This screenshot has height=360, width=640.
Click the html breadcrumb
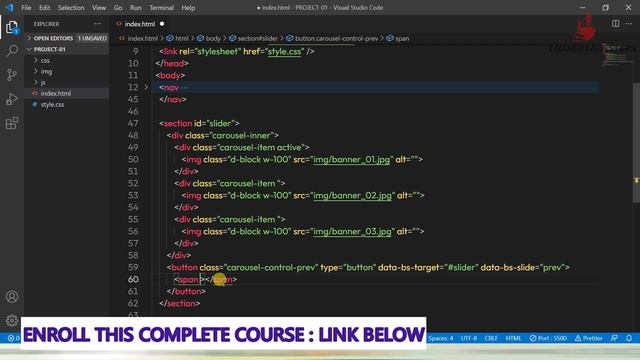tap(182, 38)
